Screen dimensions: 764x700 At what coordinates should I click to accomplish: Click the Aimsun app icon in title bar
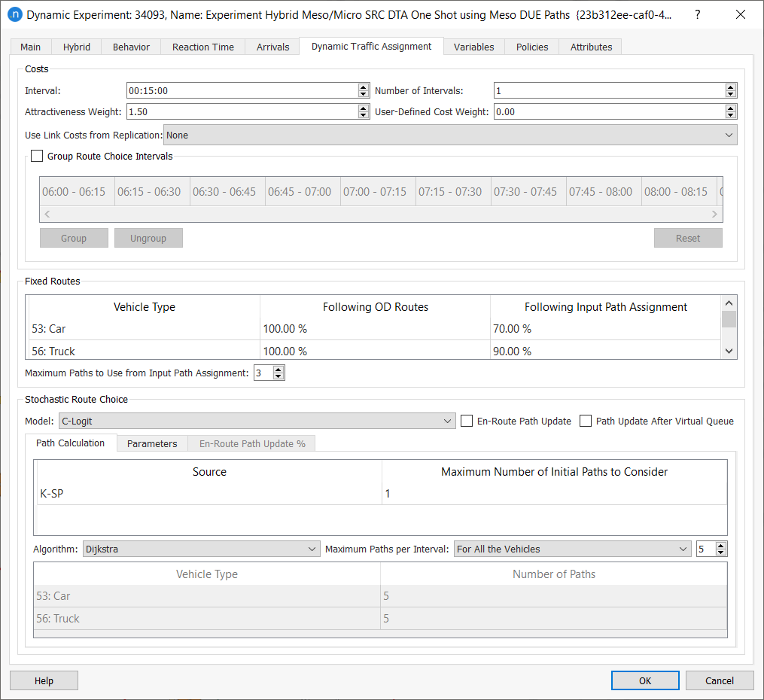(14, 15)
